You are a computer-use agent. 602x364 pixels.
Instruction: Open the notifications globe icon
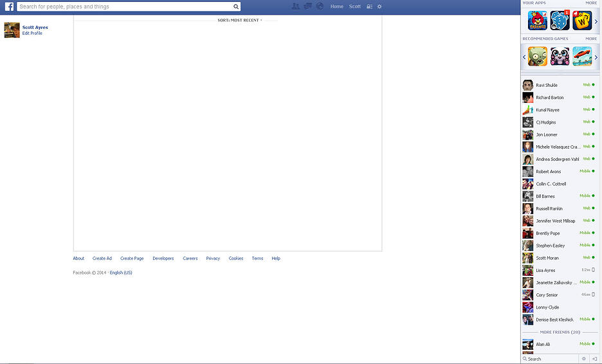320,6
